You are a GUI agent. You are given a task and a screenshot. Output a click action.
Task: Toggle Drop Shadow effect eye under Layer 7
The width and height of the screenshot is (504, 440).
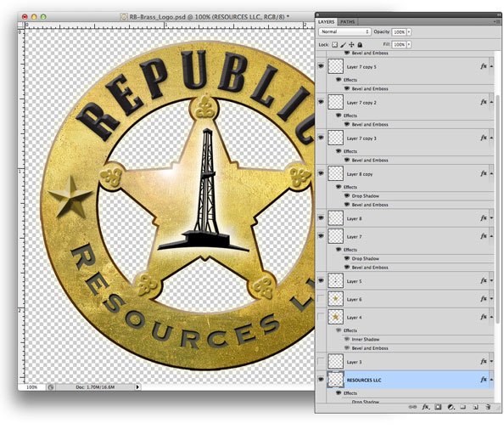pyautogui.click(x=346, y=258)
